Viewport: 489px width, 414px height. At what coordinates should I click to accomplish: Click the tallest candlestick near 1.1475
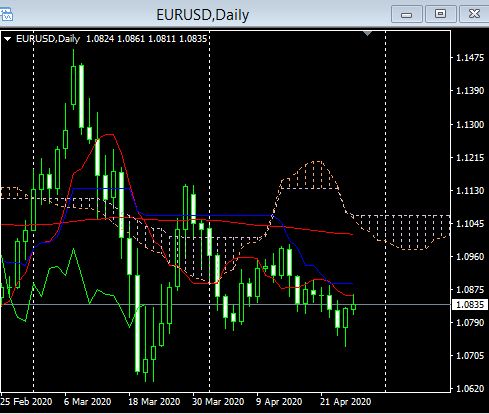(x=74, y=80)
